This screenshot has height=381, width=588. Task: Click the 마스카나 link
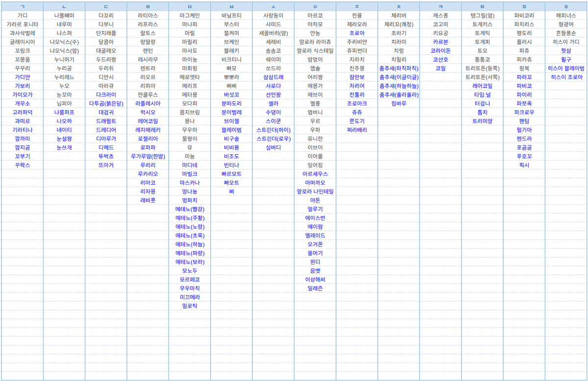[x=190, y=183]
